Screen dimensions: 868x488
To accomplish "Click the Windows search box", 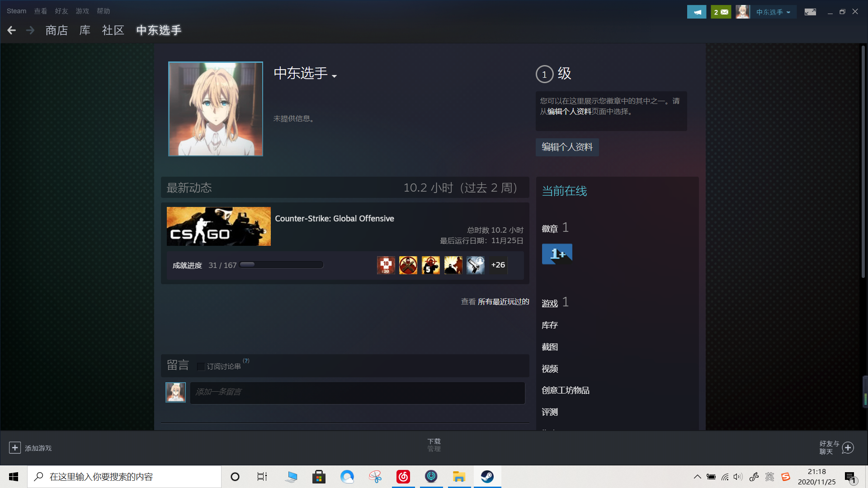I will [125, 477].
